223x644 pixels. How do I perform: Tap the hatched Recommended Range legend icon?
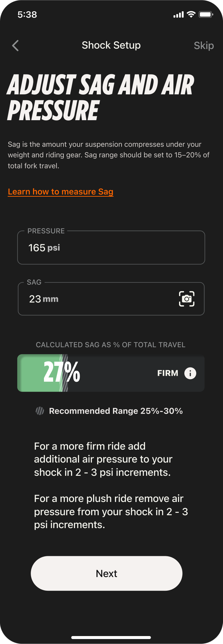[40, 411]
